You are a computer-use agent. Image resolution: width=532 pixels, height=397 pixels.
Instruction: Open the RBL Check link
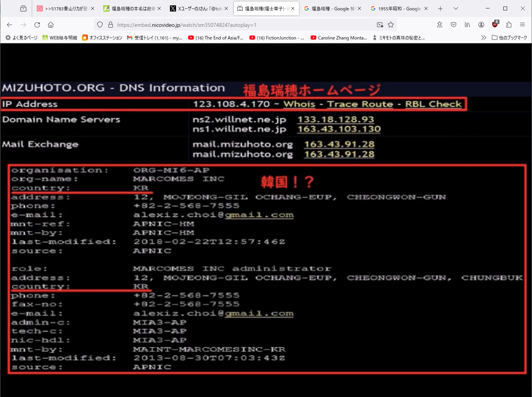(433, 104)
